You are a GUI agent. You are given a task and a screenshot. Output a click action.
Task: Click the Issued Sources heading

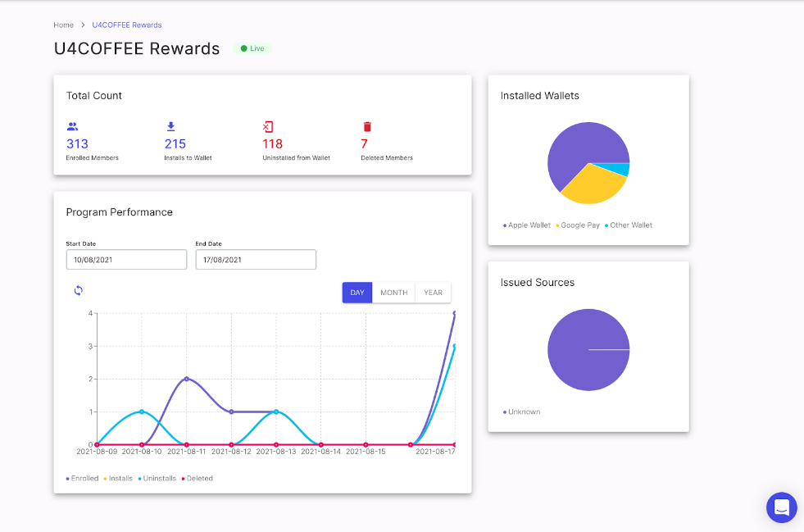(x=538, y=282)
